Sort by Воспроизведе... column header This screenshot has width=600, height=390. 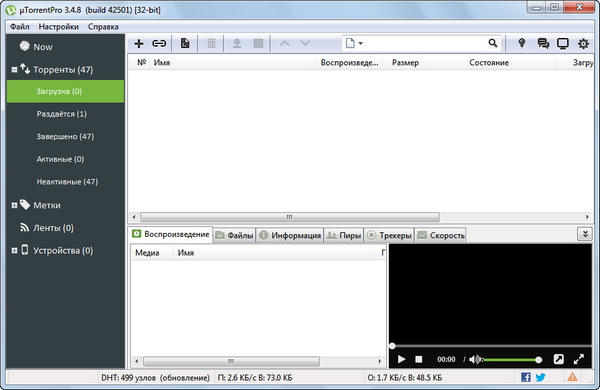tap(349, 62)
